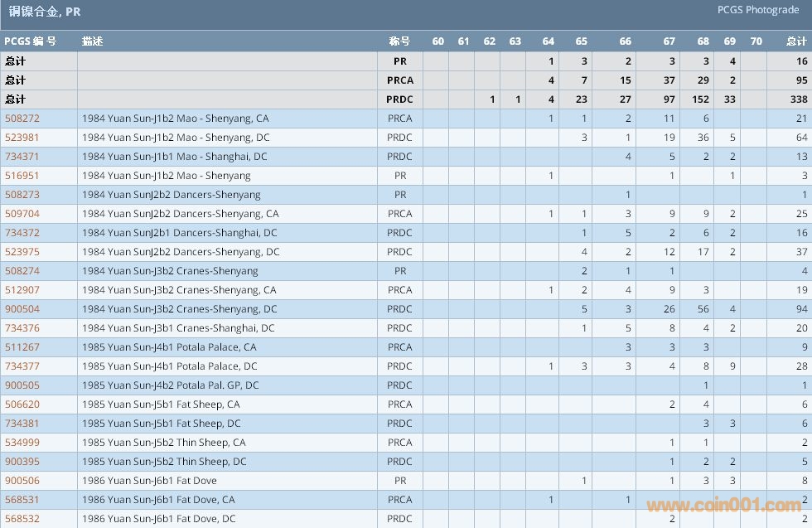
Task: Click the '总计' column header at far right
Action: tap(796, 41)
